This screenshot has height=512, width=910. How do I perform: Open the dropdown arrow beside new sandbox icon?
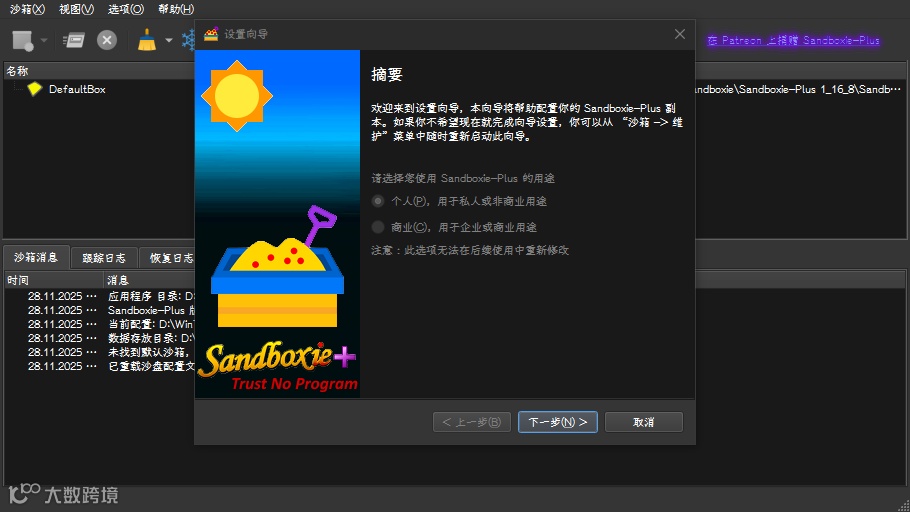pyautogui.click(x=44, y=41)
